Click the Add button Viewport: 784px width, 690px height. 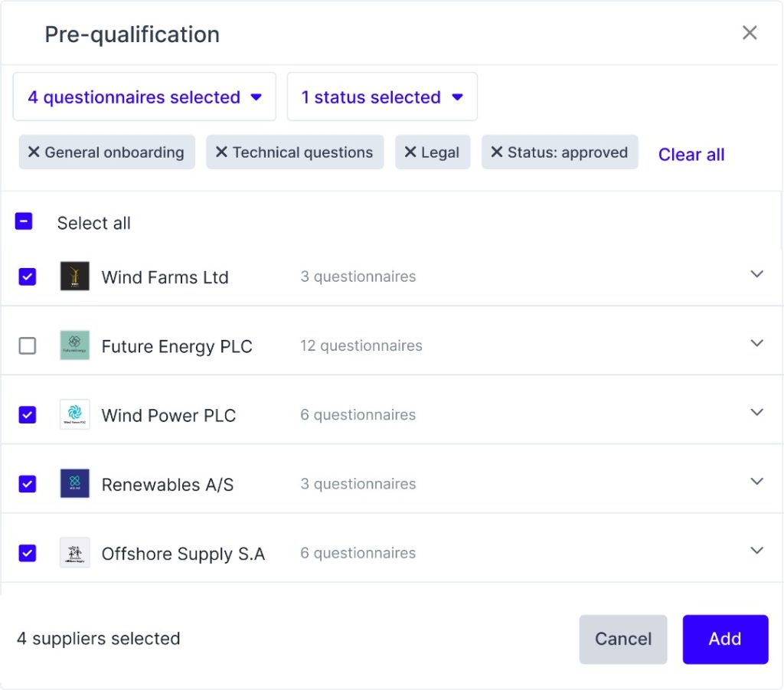pyautogui.click(x=725, y=639)
